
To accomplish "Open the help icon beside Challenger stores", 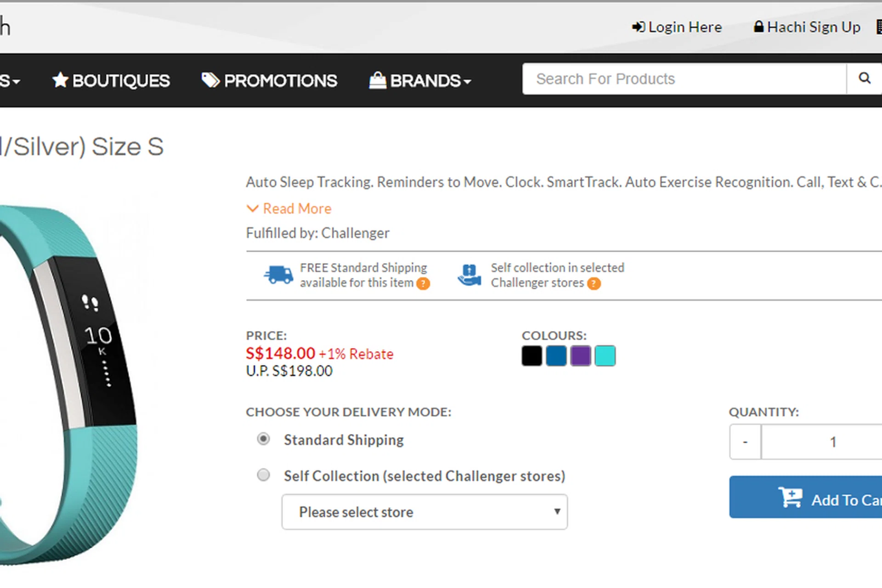I will (594, 283).
